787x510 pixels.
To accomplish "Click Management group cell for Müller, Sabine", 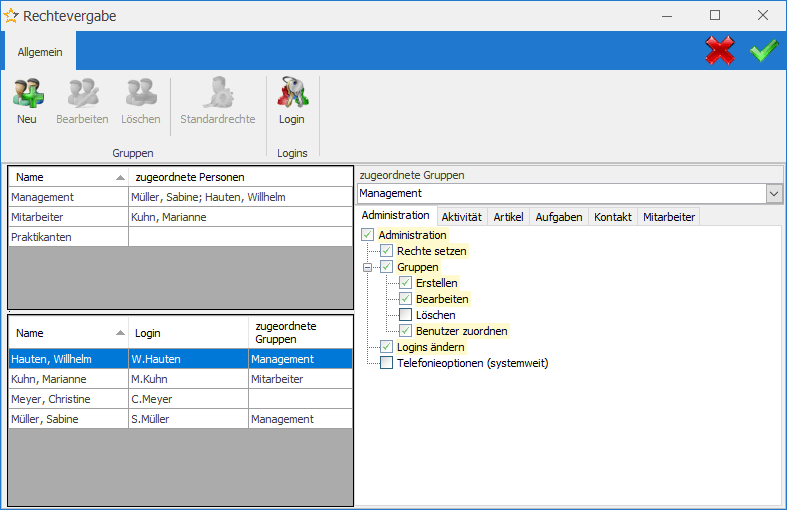I will coord(301,419).
